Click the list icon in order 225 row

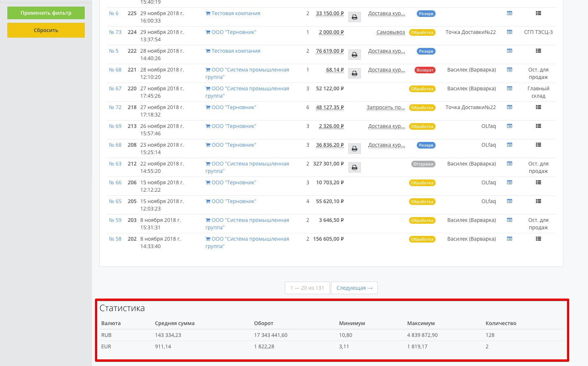pos(538,14)
